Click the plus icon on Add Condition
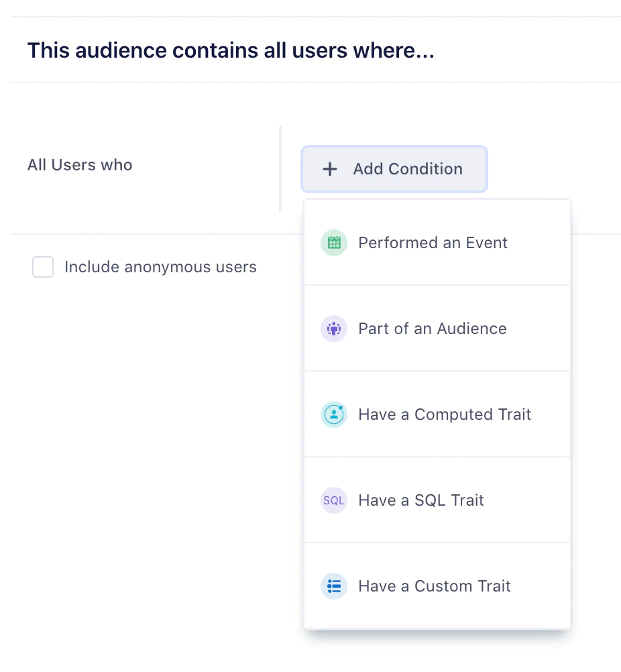 (x=329, y=169)
